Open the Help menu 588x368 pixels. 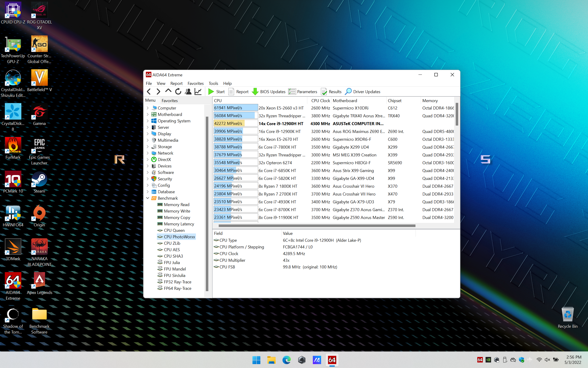227,83
